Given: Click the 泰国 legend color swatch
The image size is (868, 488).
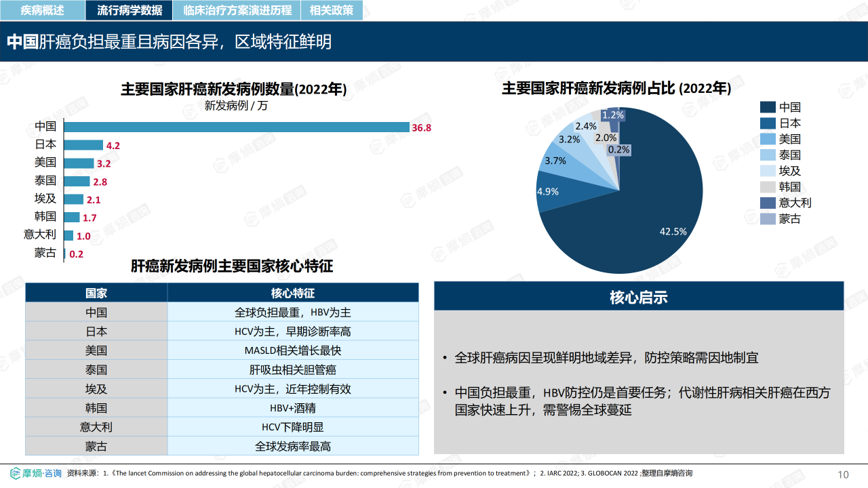Looking at the screenshot, I should pos(768,155).
